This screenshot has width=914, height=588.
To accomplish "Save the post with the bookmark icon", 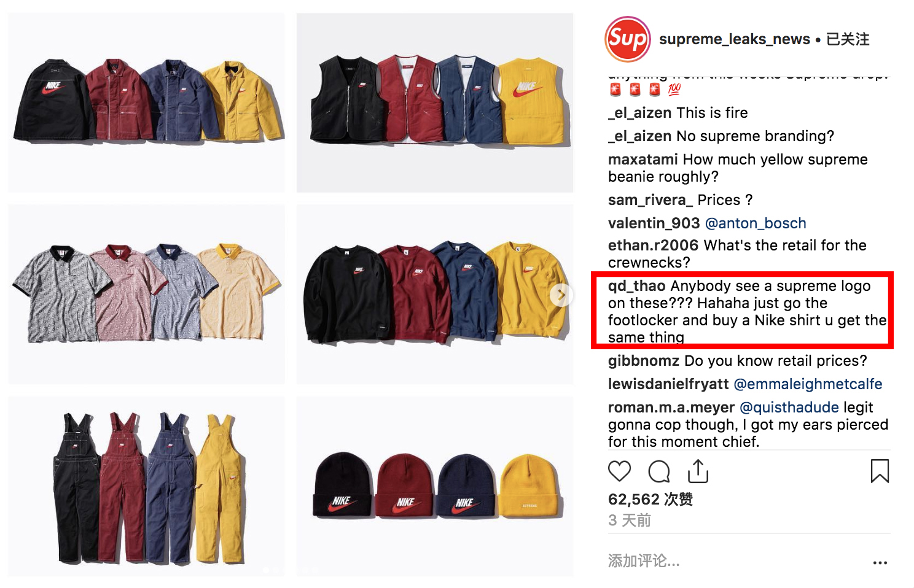I will 880,471.
